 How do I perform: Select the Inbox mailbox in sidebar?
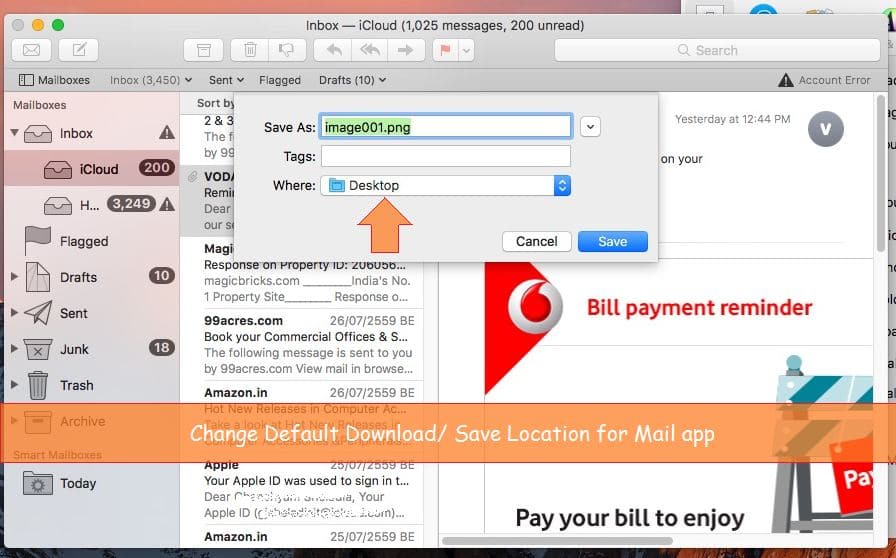(x=76, y=133)
